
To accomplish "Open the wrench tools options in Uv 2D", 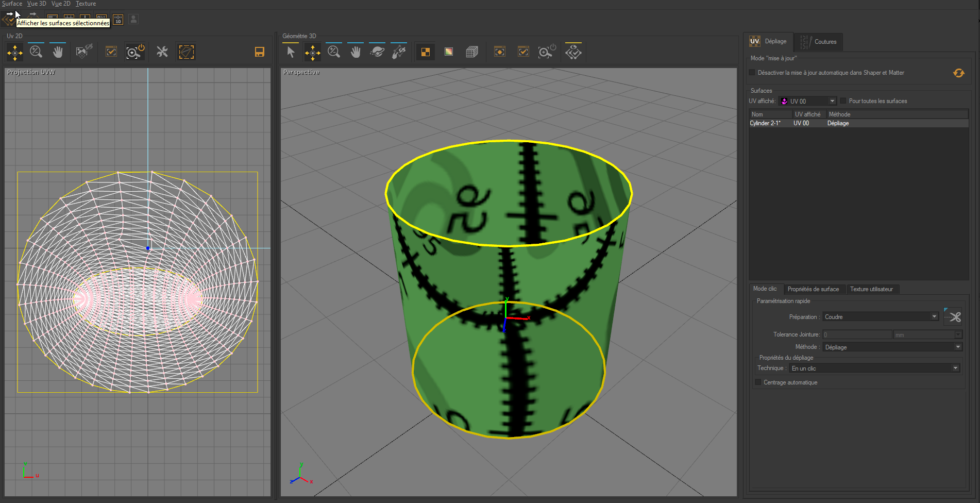I will pos(162,52).
